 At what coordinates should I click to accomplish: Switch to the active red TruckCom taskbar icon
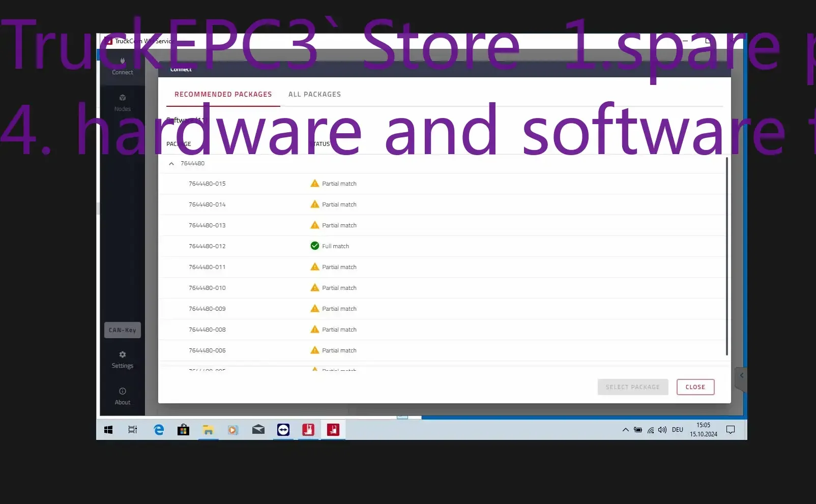[333, 430]
